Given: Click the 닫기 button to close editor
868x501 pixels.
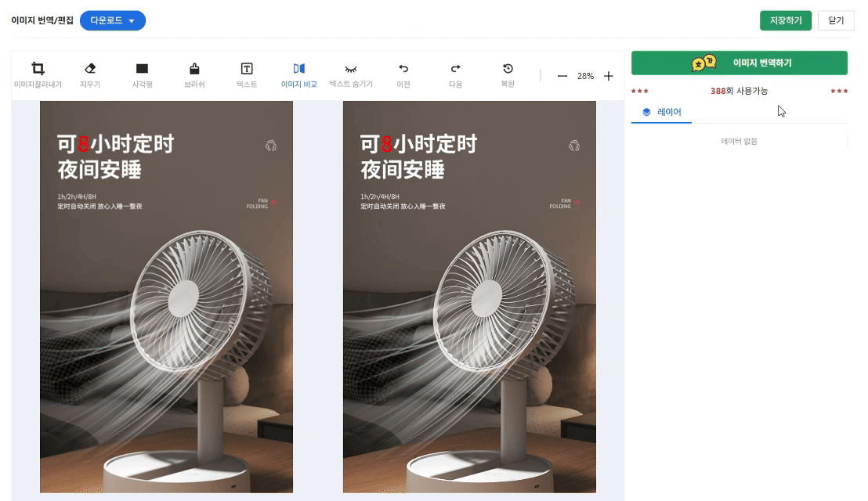Looking at the screenshot, I should tap(835, 20).
